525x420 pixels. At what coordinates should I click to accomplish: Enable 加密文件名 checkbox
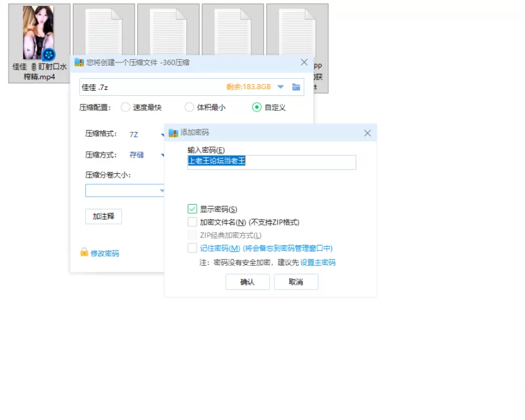pyautogui.click(x=192, y=222)
